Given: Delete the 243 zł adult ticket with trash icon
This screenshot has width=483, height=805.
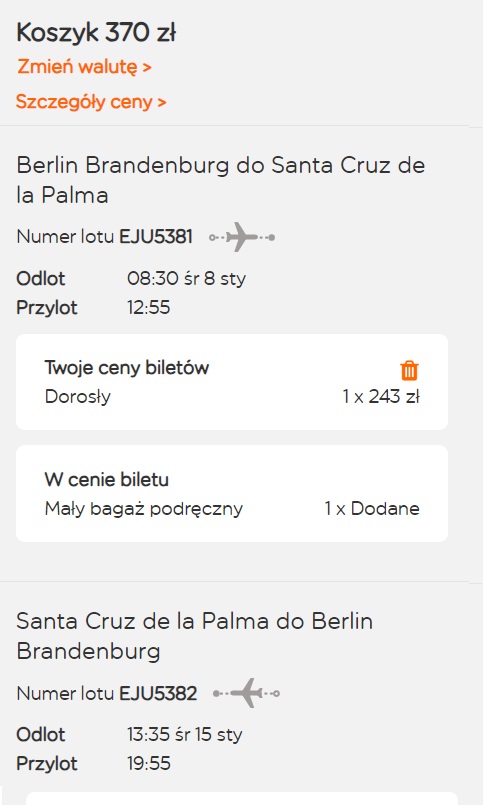Looking at the screenshot, I should coord(409,370).
